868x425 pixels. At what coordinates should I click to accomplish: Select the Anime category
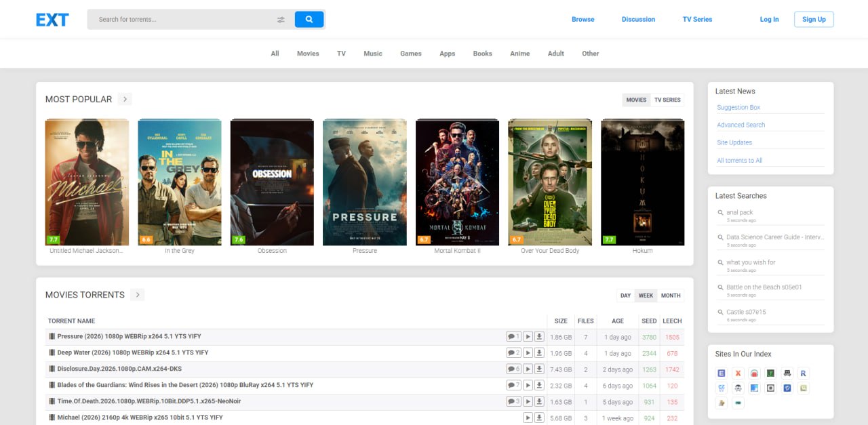click(x=520, y=54)
